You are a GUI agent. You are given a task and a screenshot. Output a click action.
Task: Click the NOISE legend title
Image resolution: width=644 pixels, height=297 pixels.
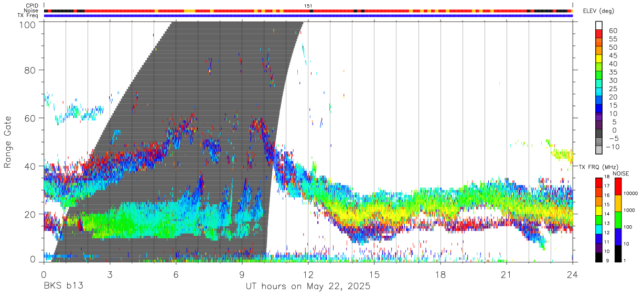pyautogui.click(x=621, y=173)
